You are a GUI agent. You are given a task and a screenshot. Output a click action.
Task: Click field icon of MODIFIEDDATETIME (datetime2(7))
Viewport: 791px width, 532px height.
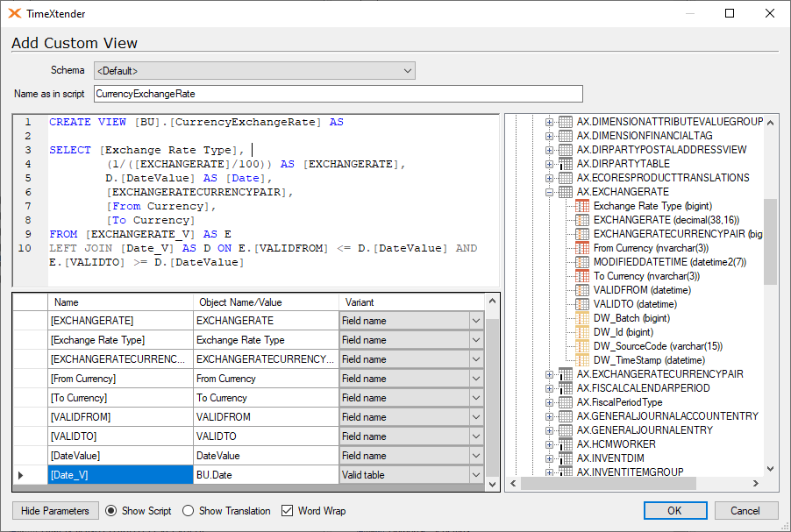coord(582,262)
